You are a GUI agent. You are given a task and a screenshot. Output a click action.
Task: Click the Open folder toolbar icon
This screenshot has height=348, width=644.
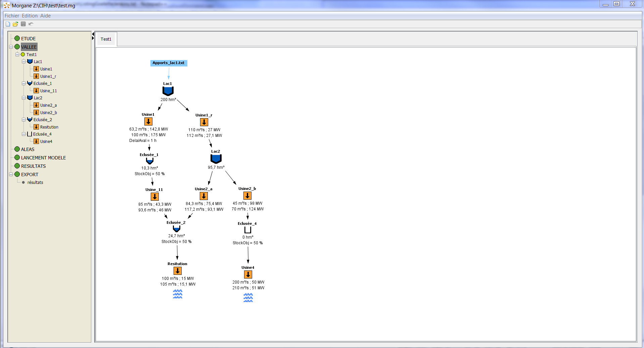[x=15, y=24]
